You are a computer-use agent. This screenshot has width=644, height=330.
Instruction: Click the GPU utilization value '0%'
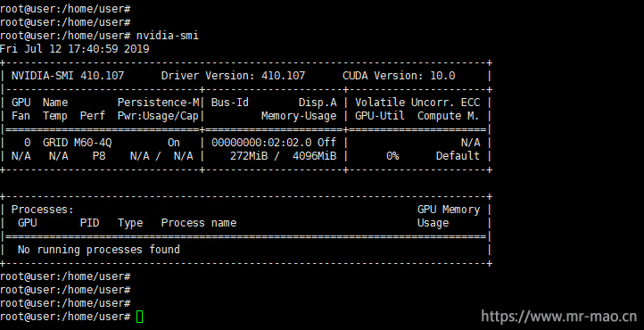[x=392, y=156]
